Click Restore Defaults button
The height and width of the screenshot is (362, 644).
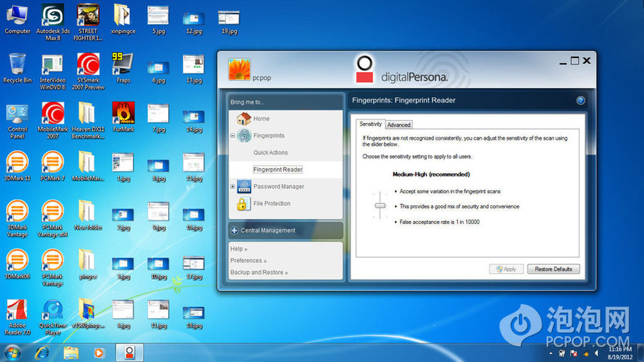(x=553, y=269)
